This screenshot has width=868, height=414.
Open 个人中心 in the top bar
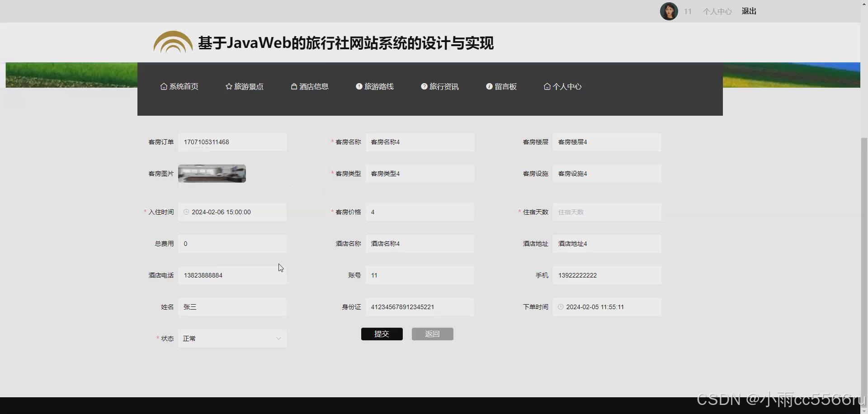click(717, 11)
